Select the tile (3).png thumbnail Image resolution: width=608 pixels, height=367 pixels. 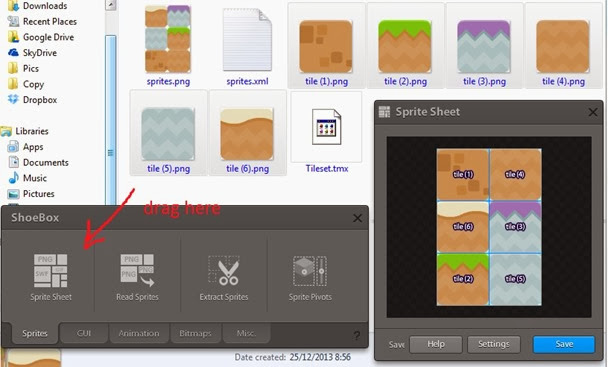[x=484, y=46]
